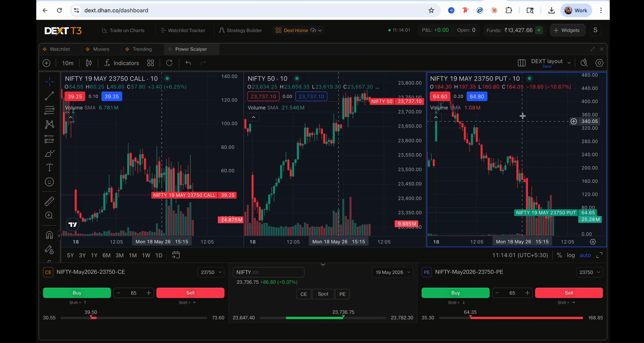Click the refresh chart icon
The image size is (644, 343).
pyautogui.click(x=169, y=63)
